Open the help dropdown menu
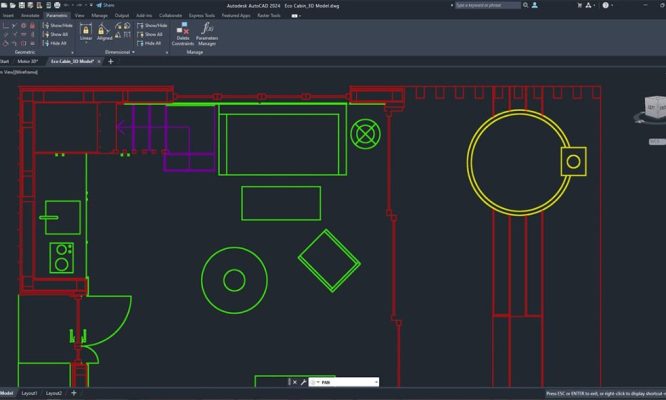This screenshot has width=666, height=400. 611,5
